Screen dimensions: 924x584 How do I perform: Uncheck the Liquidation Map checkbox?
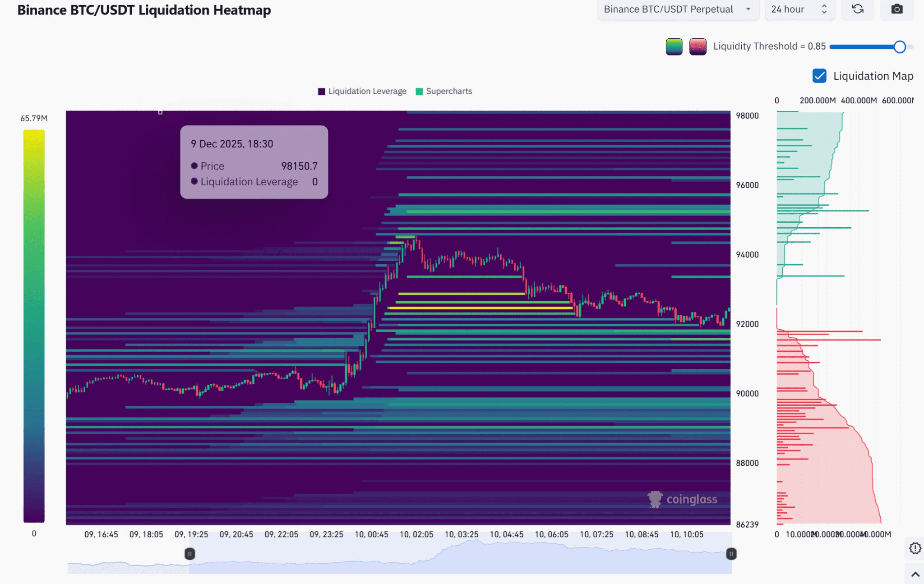coord(819,76)
